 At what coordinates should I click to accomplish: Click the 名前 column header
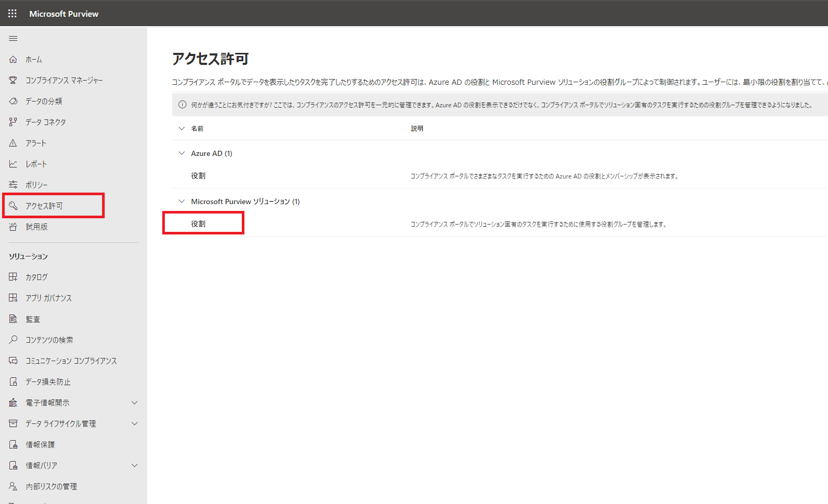pyautogui.click(x=197, y=129)
